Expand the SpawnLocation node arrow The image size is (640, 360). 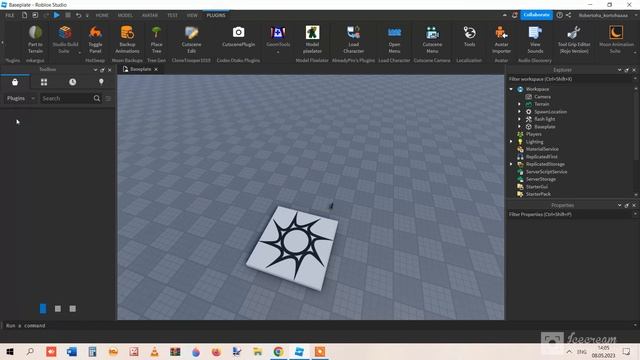pyautogui.click(x=519, y=111)
